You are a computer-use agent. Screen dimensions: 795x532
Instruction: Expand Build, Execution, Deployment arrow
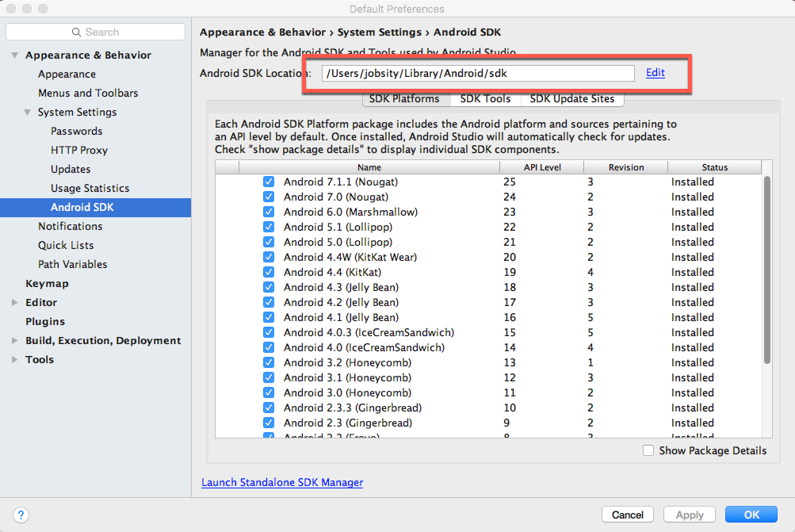(x=15, y=340)
